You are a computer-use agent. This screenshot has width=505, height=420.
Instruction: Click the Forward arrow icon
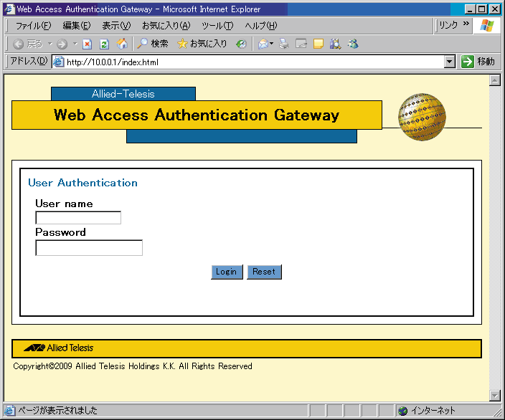[x=62, y=44]
